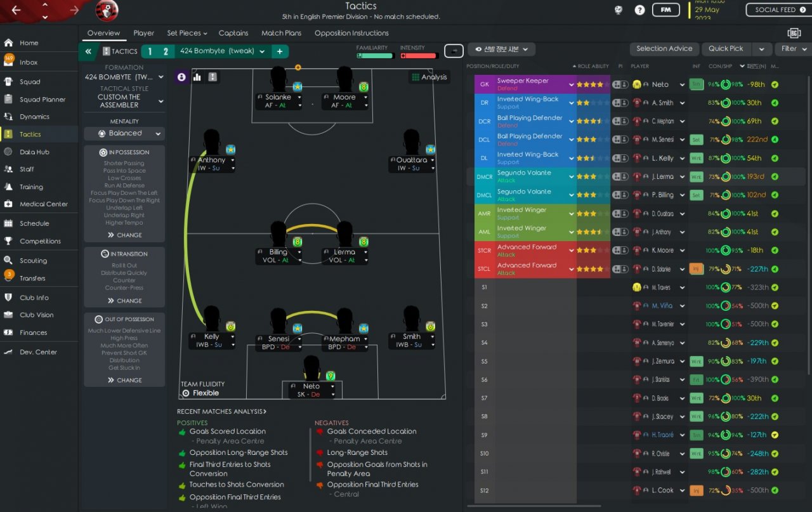This screenshot has width=812, height=512.
Task: Toggle D. Solanke's player instructions switch
Action: coord(620,269)
